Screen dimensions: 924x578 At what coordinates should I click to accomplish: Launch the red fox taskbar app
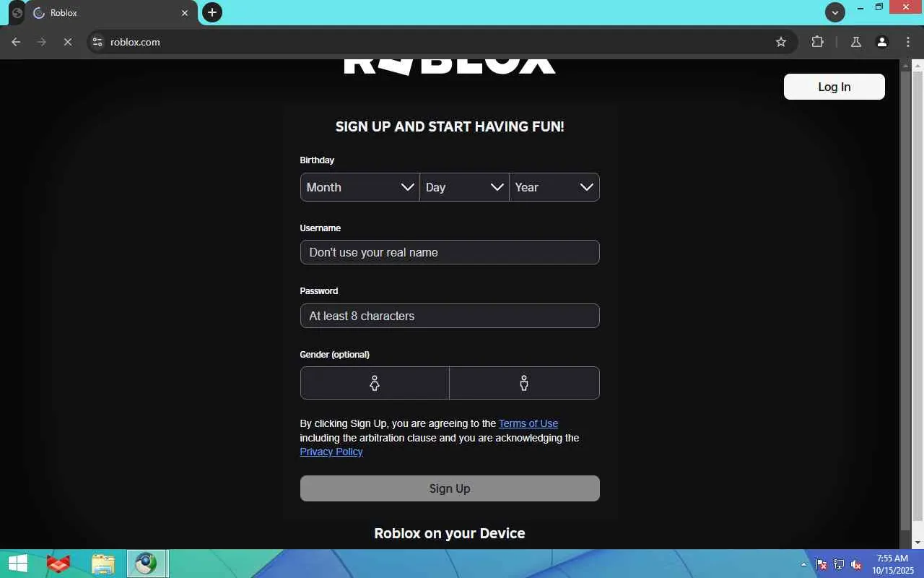pyautogui.click(x=58, y=564)
